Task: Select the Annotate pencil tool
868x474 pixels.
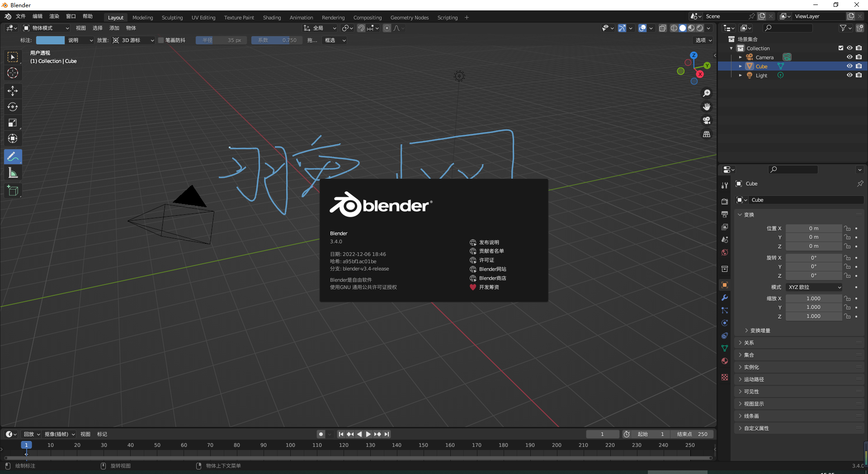Action: [x=13, y=156]
